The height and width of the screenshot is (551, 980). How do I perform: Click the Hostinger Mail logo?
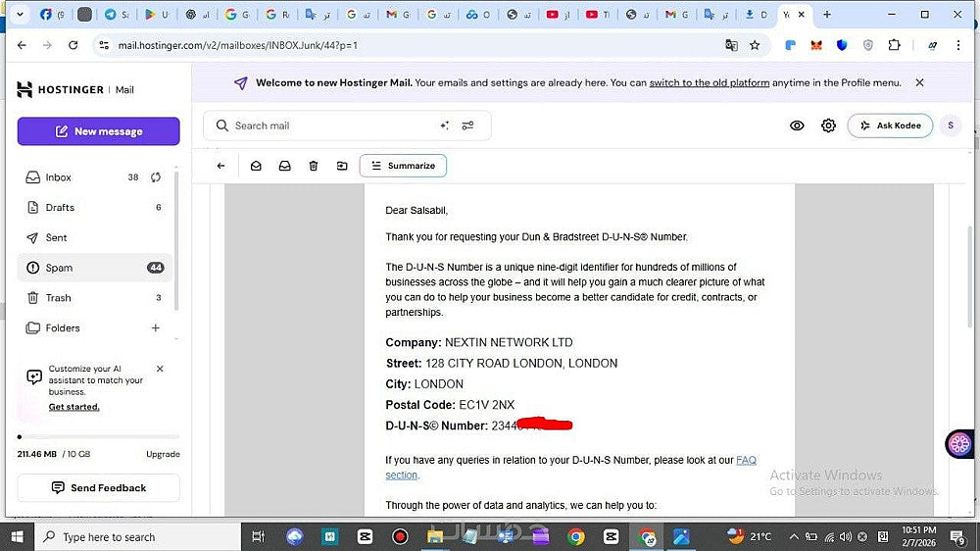point(75,89)
